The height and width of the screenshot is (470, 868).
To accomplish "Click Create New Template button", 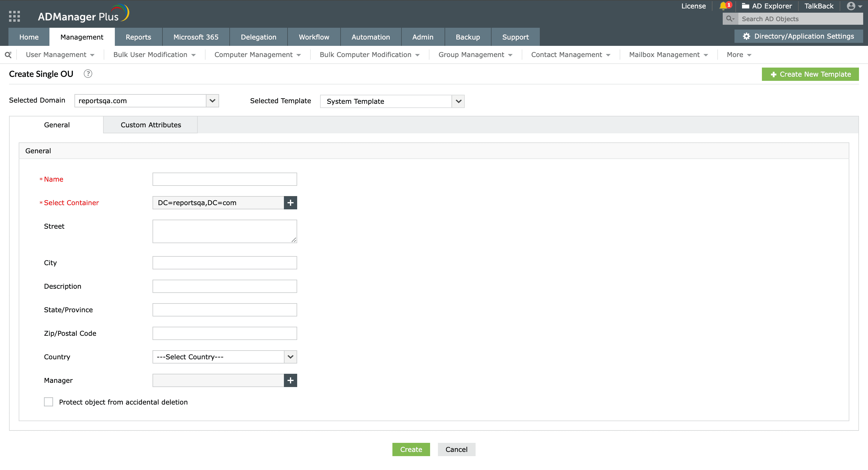I will pyautogui.click(x=810, y=74).
